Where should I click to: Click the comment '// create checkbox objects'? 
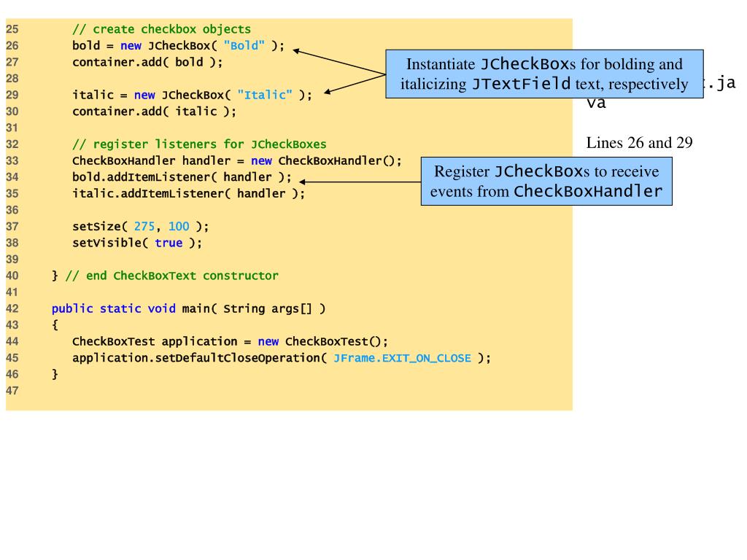[x=161, y=29]
